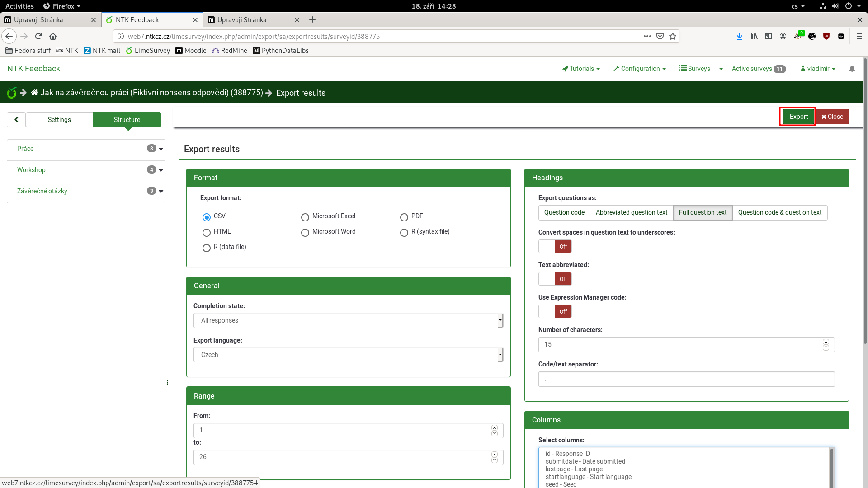This screenshot has height=488, width=868.
Task: Click the notifications bell icon
Action: point(852,69)
